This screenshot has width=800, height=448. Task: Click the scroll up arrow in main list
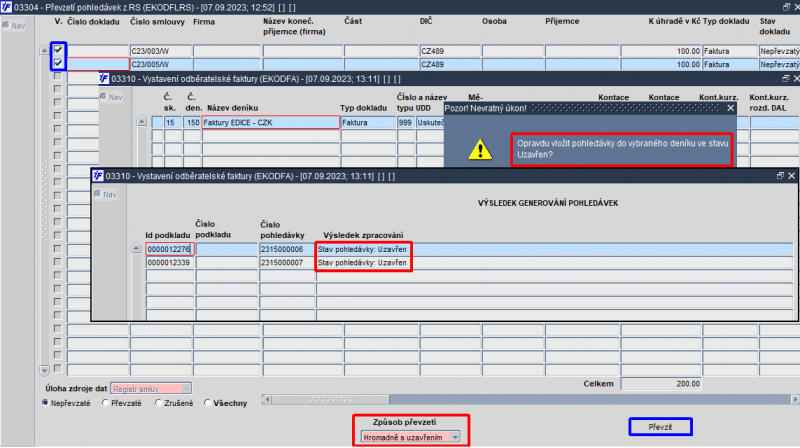click(x=44, y=51)
